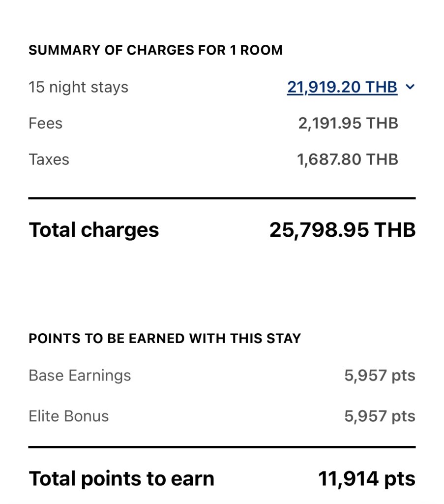This screenshot has height=504, width=444.
Task: Tap the Fees row label
Action: pyautogui.click(x=45, y=123)
